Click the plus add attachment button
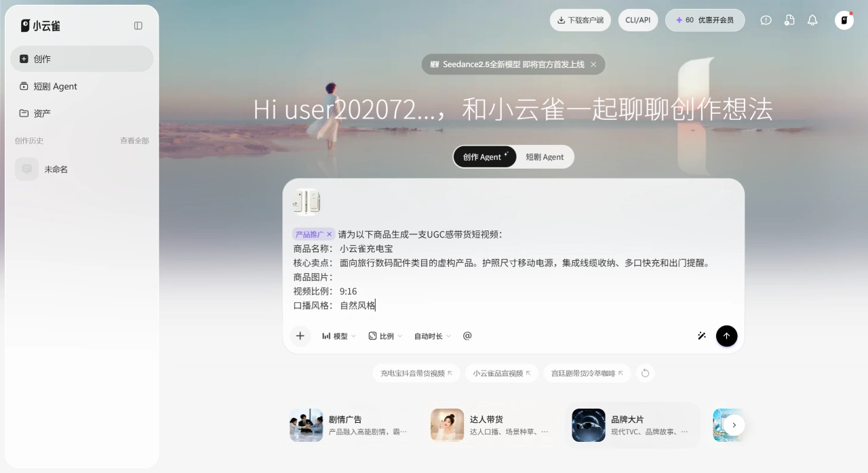This screenshot has height=473, width=868. click(x=300, y=336)
